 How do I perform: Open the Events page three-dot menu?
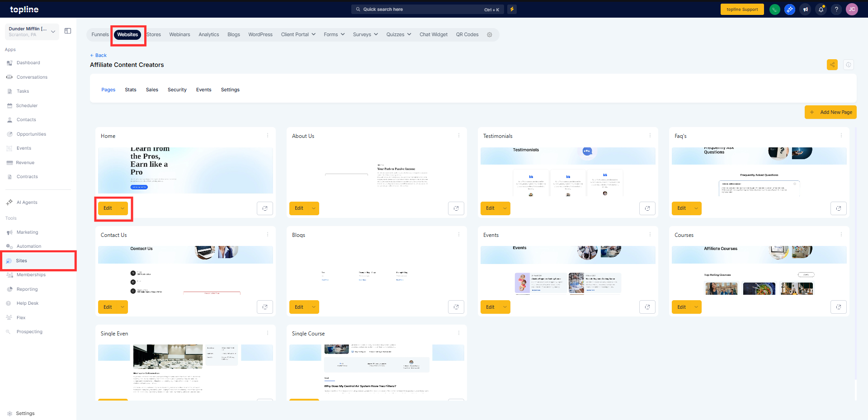coord(650,235)
